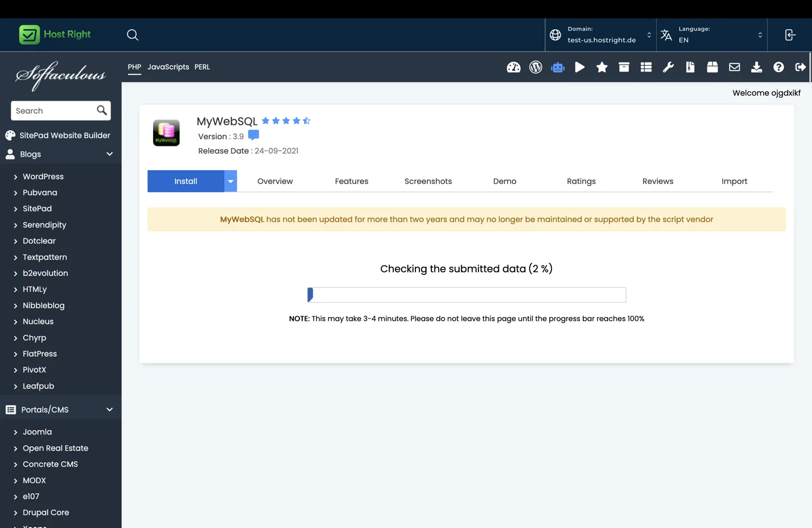Expand the WordPress chevron in sidebar
This screenshot has width=812, height=528.
point(15,177)
